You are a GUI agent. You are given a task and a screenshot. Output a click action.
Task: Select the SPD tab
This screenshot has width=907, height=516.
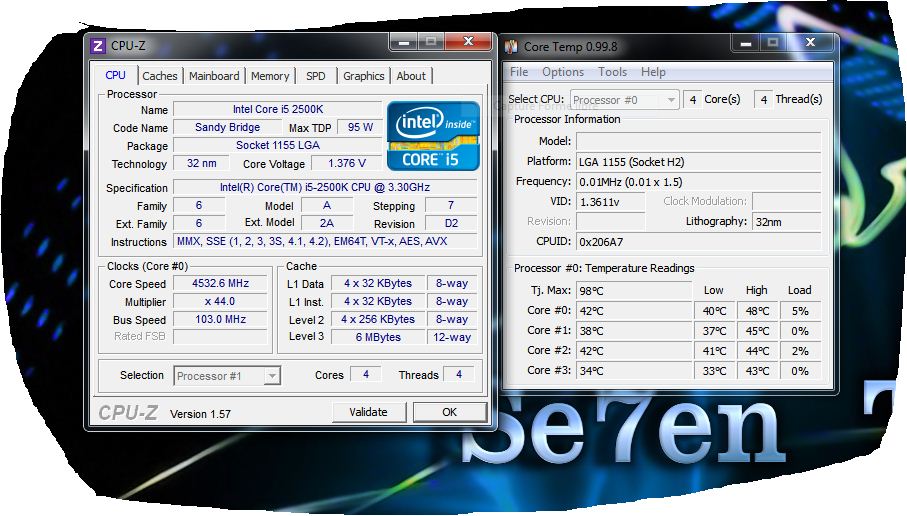tap(315, 76)
